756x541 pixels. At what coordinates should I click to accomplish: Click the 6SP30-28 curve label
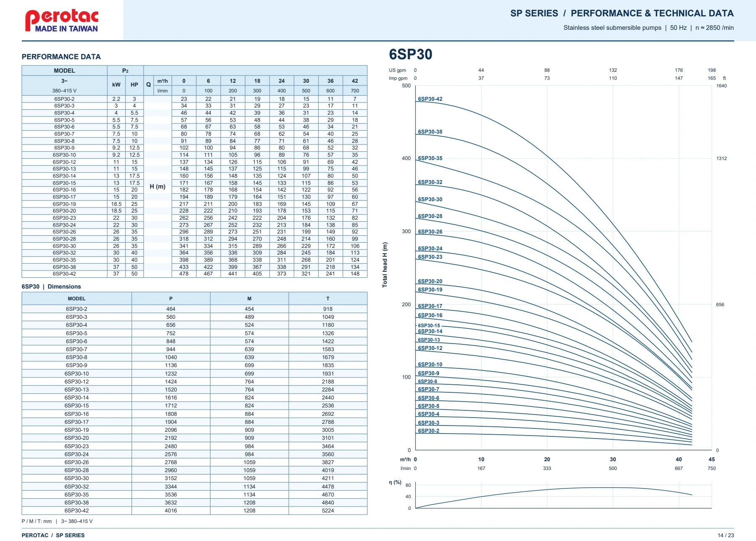pyautogui.click(x=430, y=216)
